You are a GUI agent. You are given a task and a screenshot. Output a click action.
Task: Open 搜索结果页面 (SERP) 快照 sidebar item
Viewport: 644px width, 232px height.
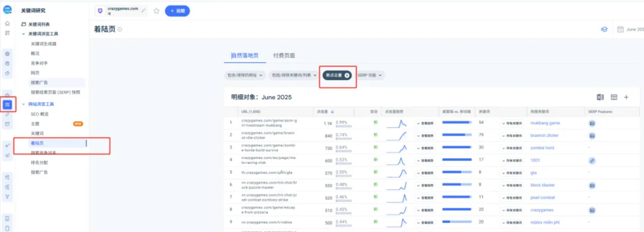tap(55, 92)
